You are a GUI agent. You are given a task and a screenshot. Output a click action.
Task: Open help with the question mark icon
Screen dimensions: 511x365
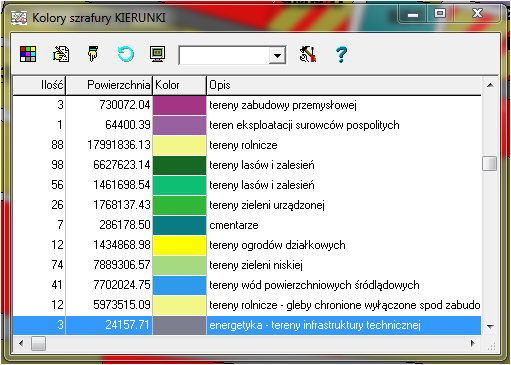(x=341, y=55)
